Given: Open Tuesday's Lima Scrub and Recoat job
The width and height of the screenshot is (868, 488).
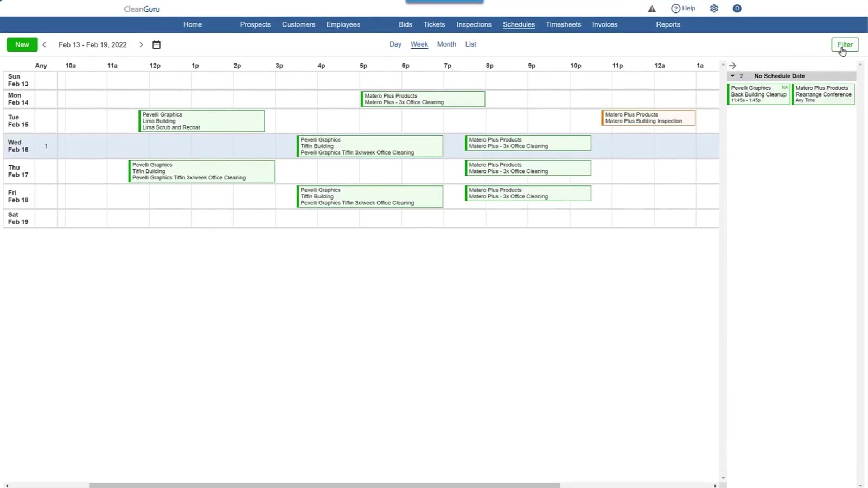Looking at the screenshot, I should pos(202,121).
